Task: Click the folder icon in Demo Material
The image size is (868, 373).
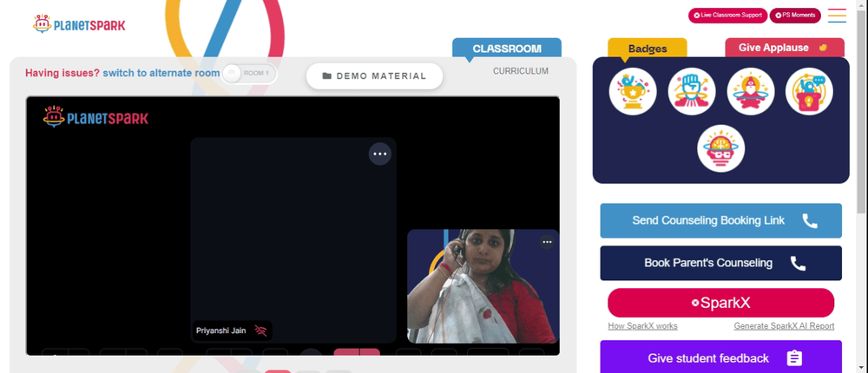Action: (327, 75)
